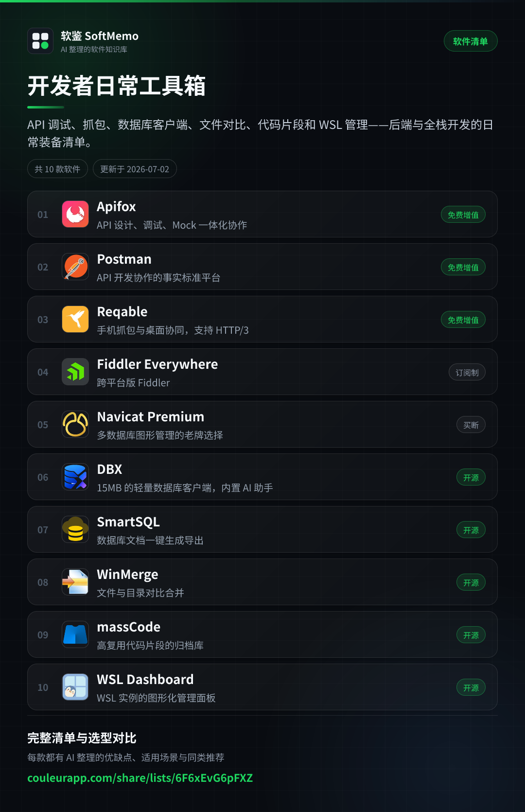Click the 共 10 款软件 chip
Viewport: 525px width, 812px height.
pos(57,169)
